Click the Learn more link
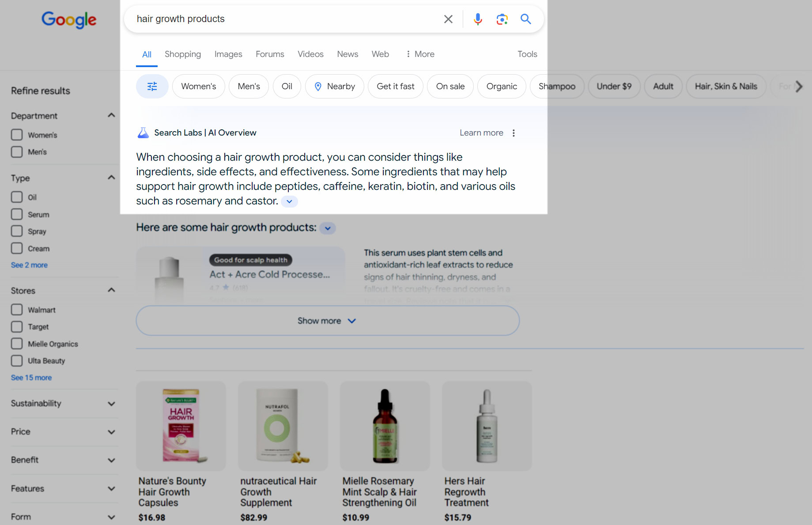 (x=481, y=133)
